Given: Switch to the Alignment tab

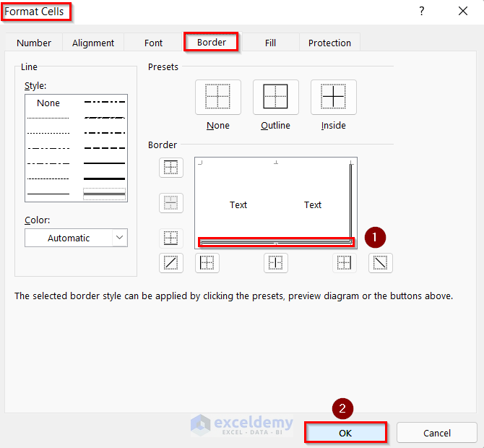Looking at the screenshot, I should [93, 43].
